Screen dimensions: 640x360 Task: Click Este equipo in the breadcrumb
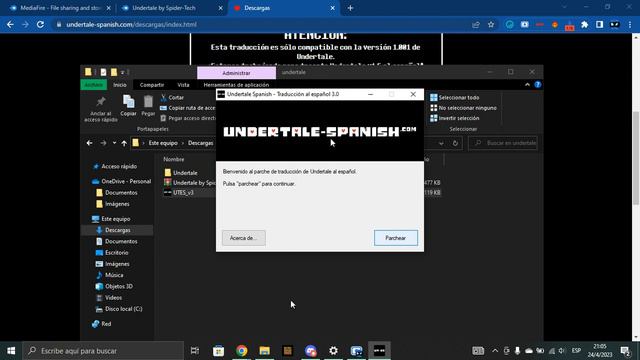163,143
